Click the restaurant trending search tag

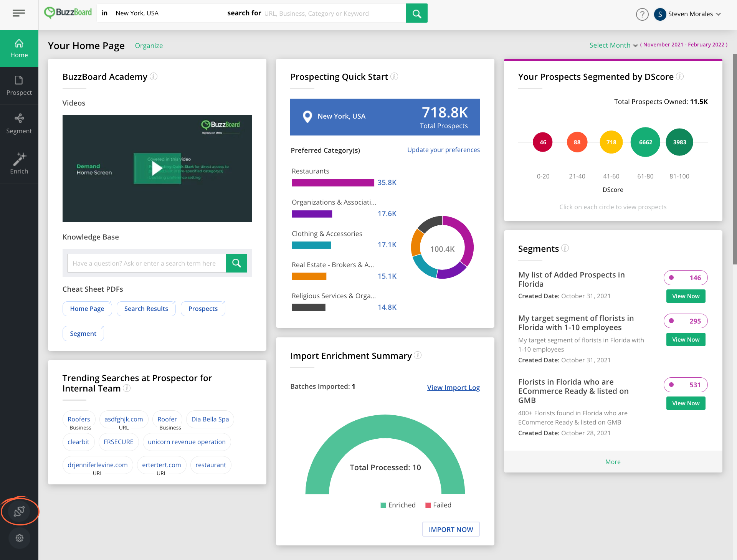click(210, 465)
